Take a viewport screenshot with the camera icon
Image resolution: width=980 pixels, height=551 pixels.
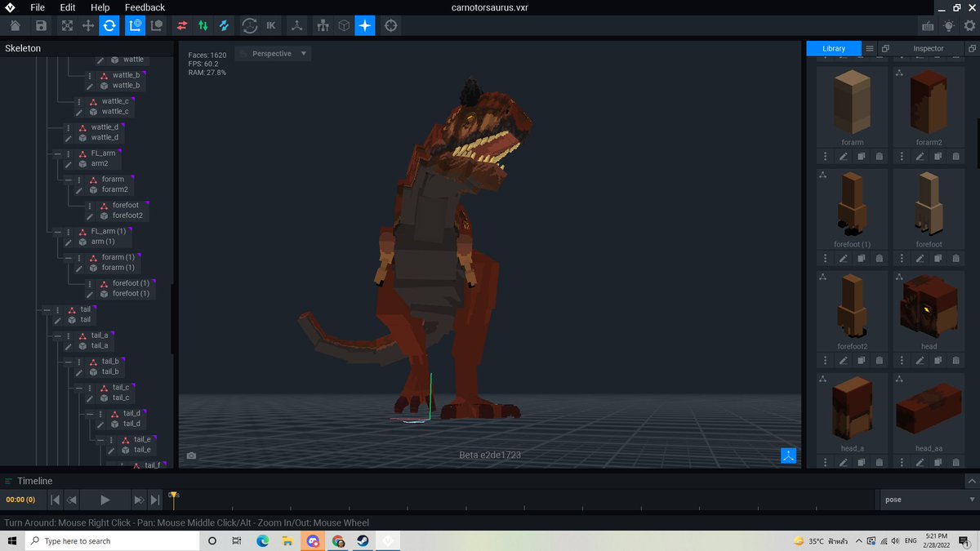tap(191, 455)
